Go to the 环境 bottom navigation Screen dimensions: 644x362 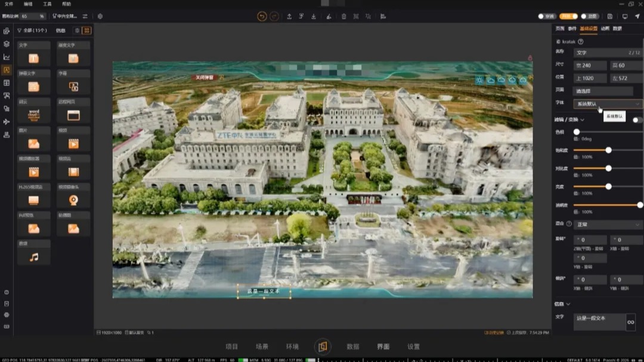292,346
